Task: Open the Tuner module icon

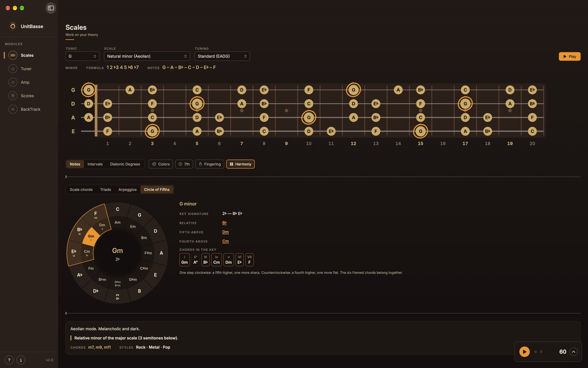Action: coord(13,69)
